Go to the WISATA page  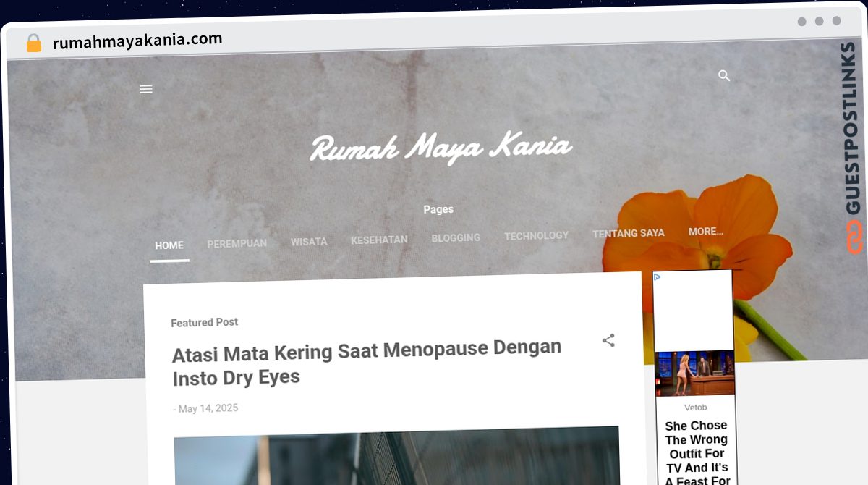pos(309,241)
